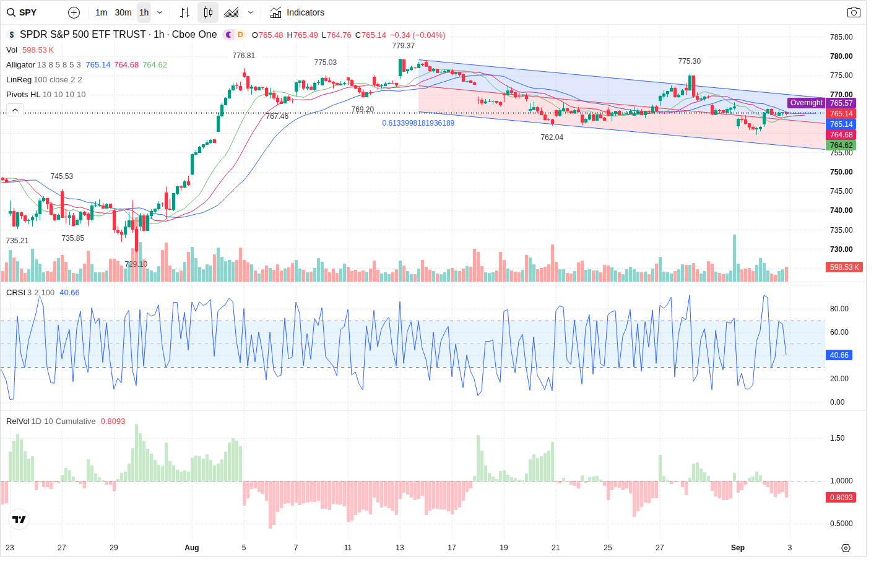Click the plus compare symbol icon
Viewport: 879px width, 588px height.
[74, 12]
